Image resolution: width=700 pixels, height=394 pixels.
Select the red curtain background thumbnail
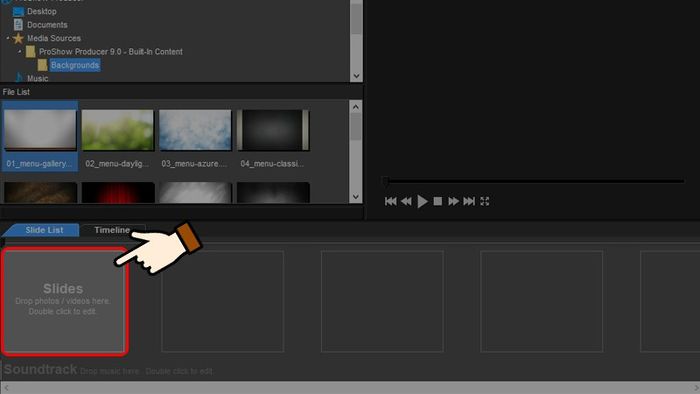(118, 192)
